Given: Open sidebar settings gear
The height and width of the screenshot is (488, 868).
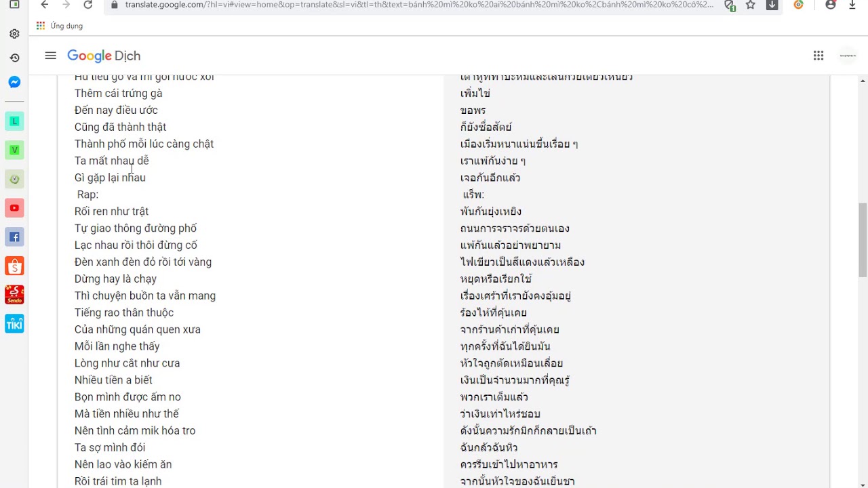Looking at the screenshot, I should [x=14, y=34].
